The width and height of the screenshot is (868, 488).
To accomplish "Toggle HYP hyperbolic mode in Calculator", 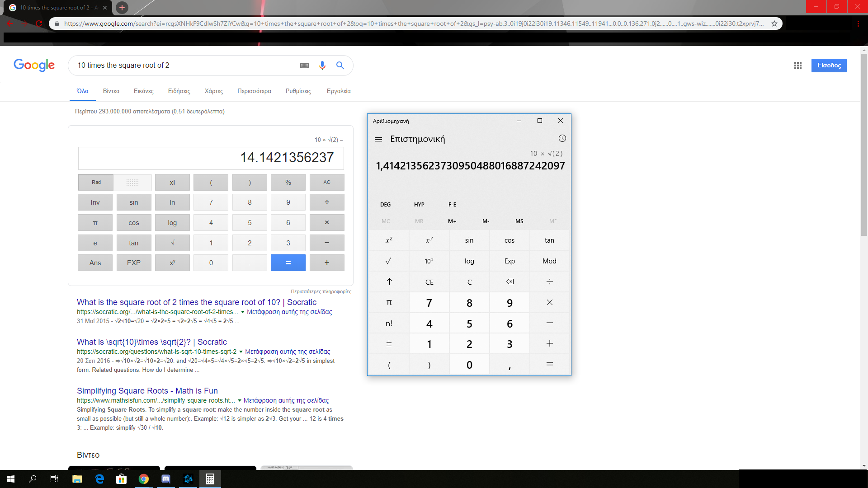I will (x=419, y=204).
